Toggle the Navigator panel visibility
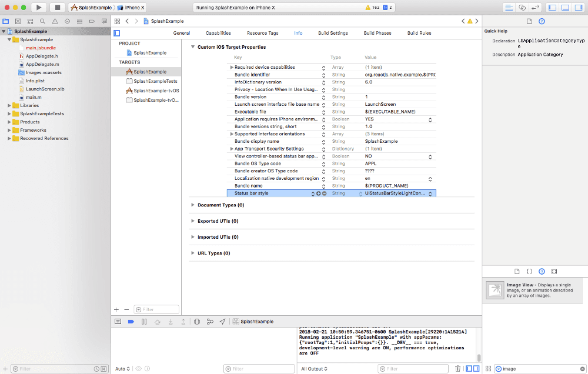 pyautogui.click(x=552, y=7)
